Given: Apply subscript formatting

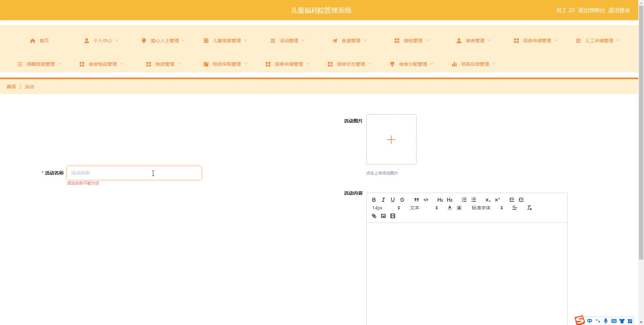Looking at the screenshot, I should pyautogui.click(x=488, y=200).
